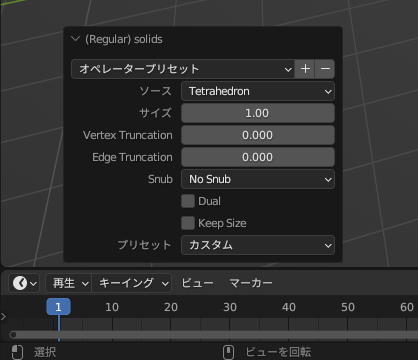The width and height of the screenshot is (418, 360).
Task: Click the left mouse 選択 icon in status bar
Action: 17,352
